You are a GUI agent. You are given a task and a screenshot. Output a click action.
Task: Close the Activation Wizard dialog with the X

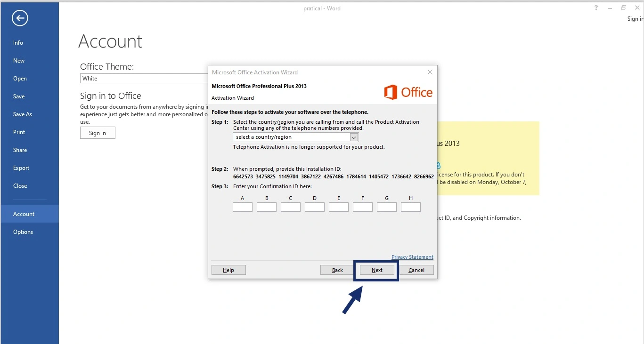430,72
